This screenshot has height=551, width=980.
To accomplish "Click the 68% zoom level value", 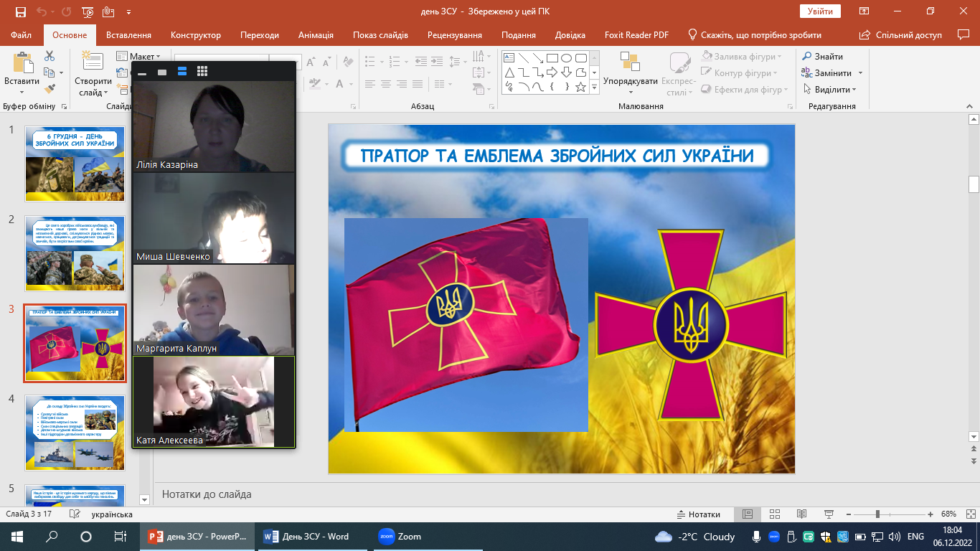I will point(948,514).
